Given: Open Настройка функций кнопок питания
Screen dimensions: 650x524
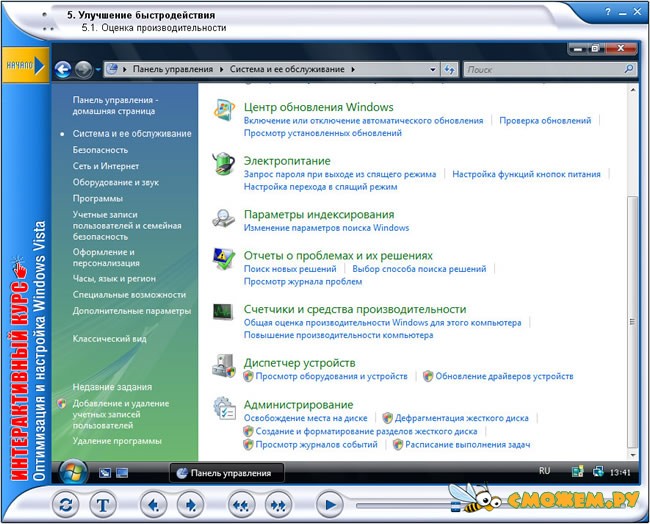Looking at the screenshot, I should pyautogui.click(x=526, y=174).
